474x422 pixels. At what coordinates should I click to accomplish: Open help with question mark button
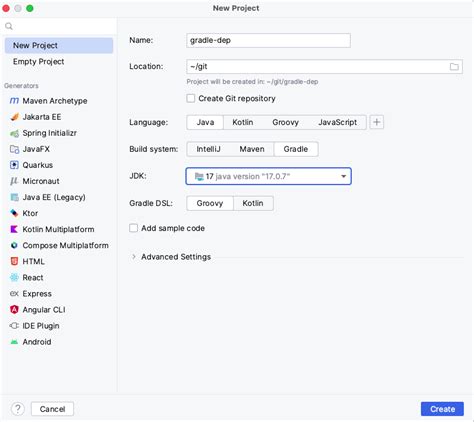[18, 409]
